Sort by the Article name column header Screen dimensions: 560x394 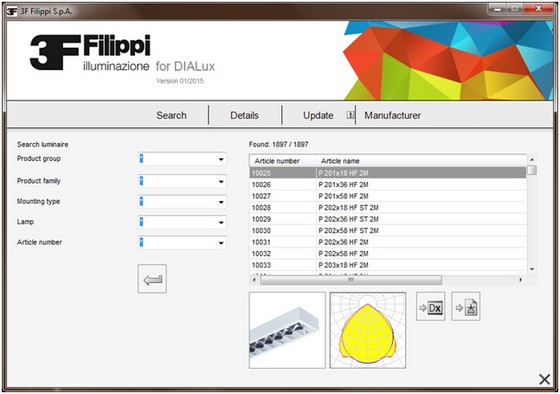(x=421, y=161)
